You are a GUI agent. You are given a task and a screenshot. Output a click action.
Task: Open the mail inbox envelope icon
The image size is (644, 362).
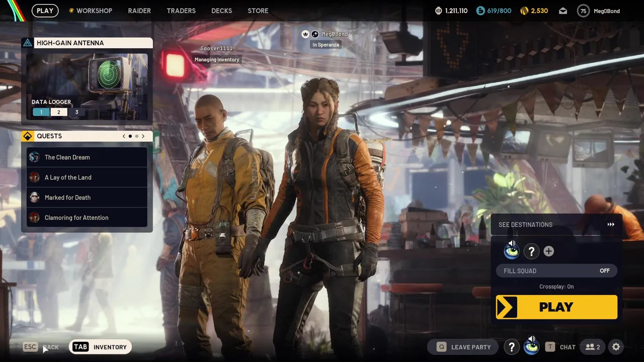563,11
